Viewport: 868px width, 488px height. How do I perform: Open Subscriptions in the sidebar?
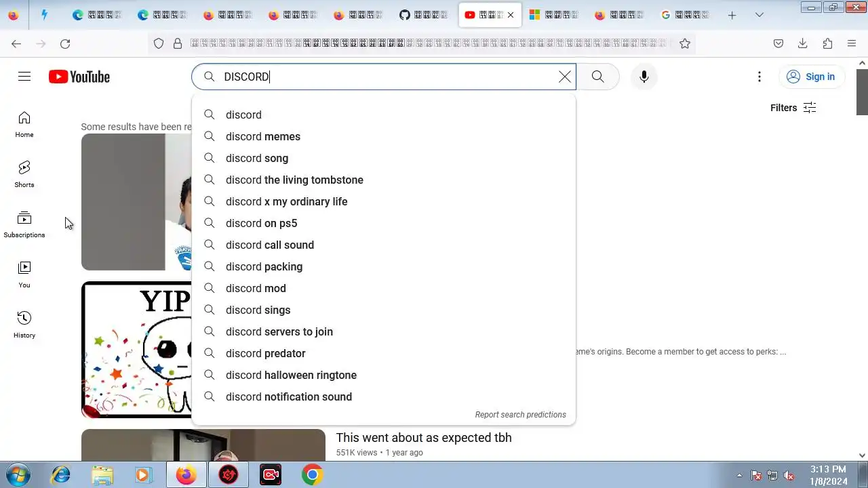[x=24, y=225]
